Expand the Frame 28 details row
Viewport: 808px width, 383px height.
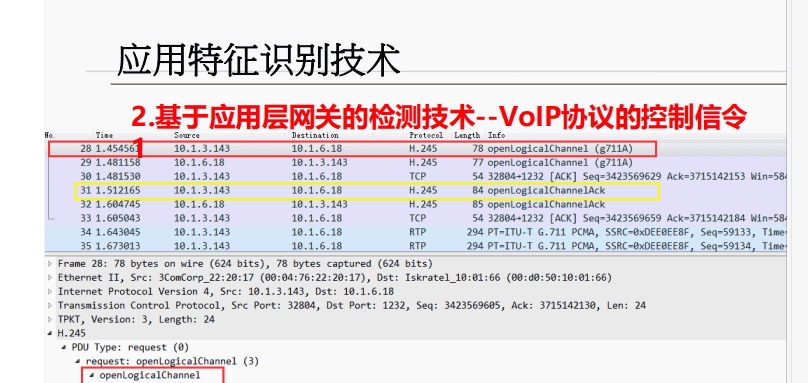click(x=50, y=264)
